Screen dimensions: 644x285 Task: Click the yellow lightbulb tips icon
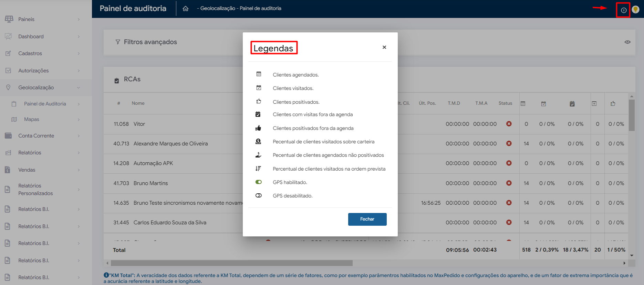pyautogui.click(x=636, y=10)
